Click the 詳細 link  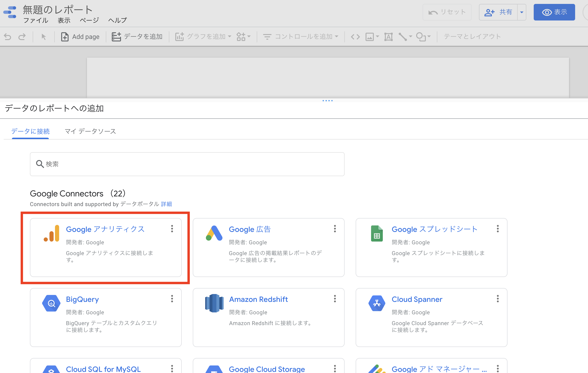pos(166,204)
